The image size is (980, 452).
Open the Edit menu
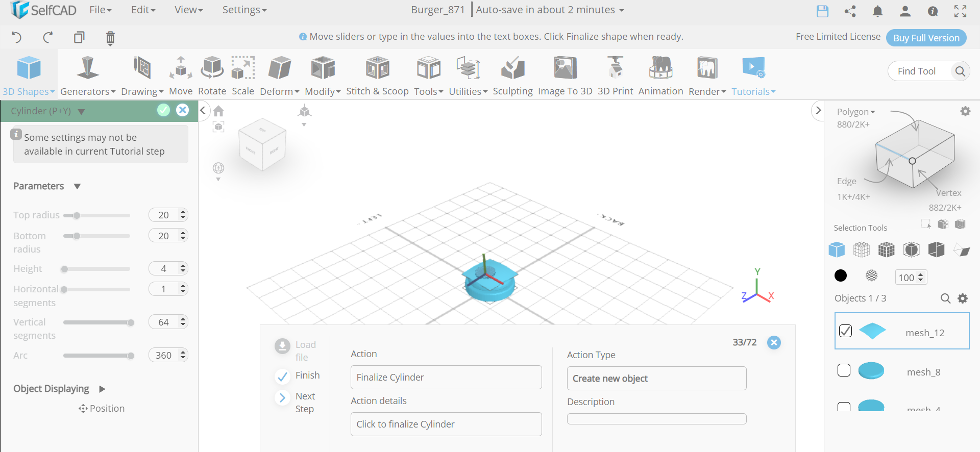[143, 10]
